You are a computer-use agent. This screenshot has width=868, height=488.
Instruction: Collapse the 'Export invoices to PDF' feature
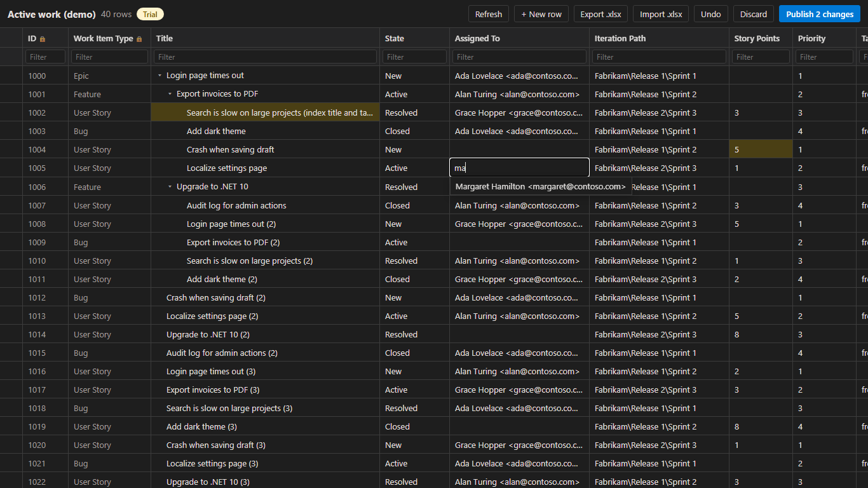tap(170, 94)
